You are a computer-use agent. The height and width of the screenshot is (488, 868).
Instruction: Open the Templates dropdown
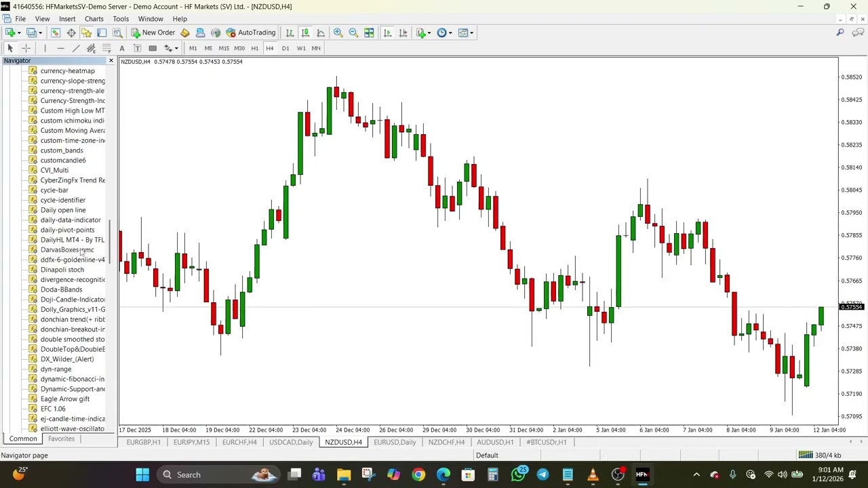(x=465, y=33)
